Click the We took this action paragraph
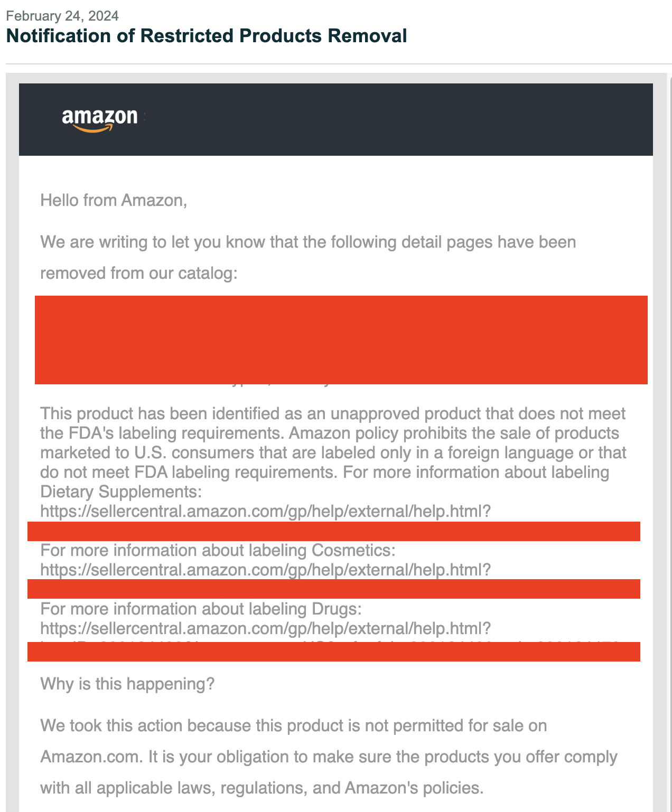Screen dimensions: 672x812 [x=329, y=757]
